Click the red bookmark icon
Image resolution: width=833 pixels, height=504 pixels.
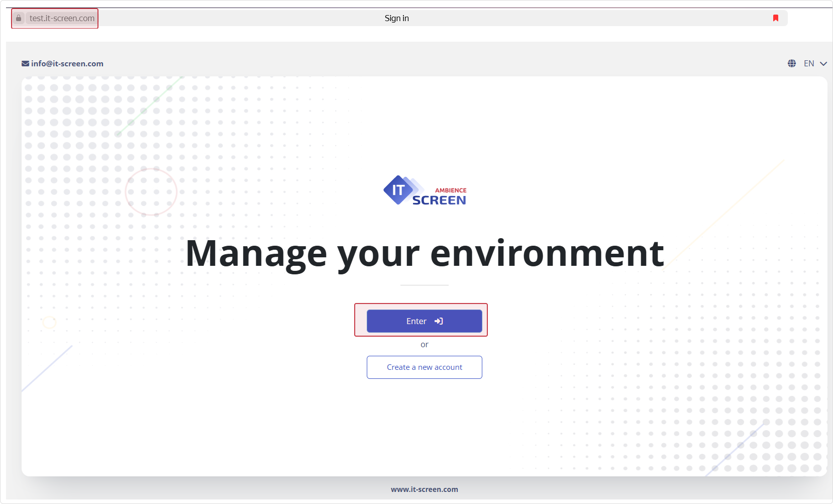click(775, 18)
